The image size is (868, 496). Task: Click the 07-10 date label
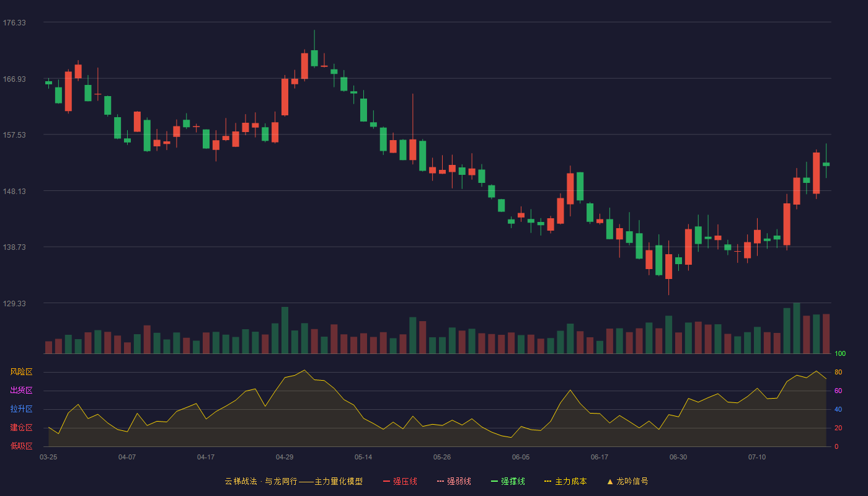(757, 457)
